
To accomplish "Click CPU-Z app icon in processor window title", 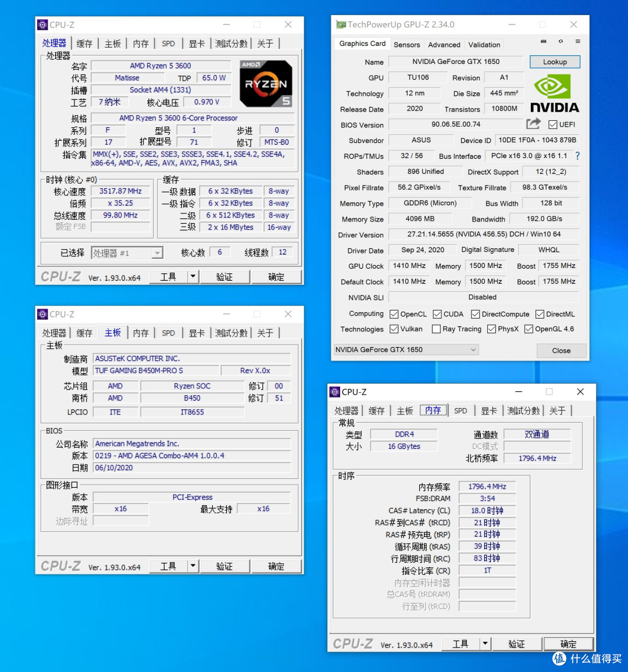I will (x=42, y=25).
